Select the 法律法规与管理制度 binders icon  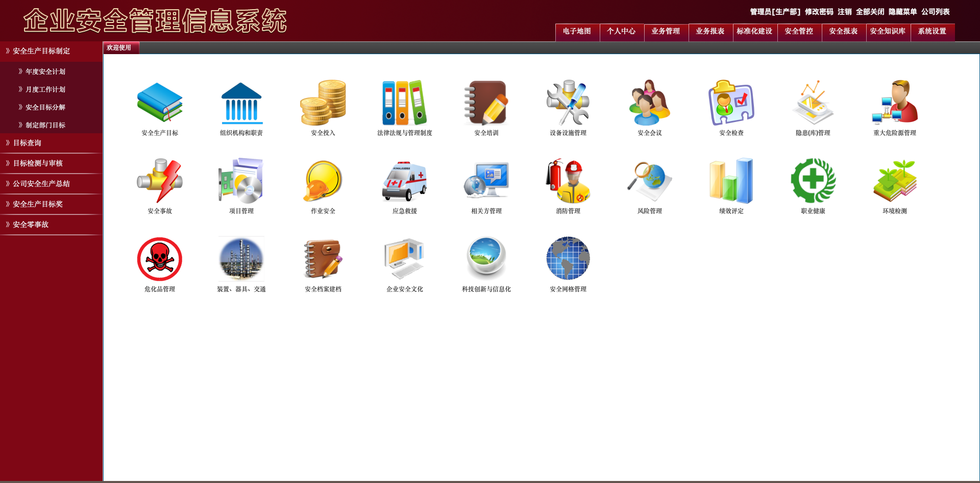click(x=404, y=103)
